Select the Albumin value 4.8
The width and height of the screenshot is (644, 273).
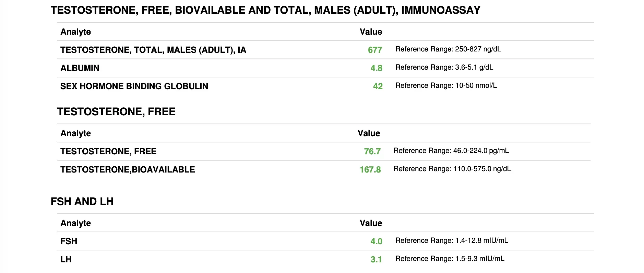click(x=376, y=68)
